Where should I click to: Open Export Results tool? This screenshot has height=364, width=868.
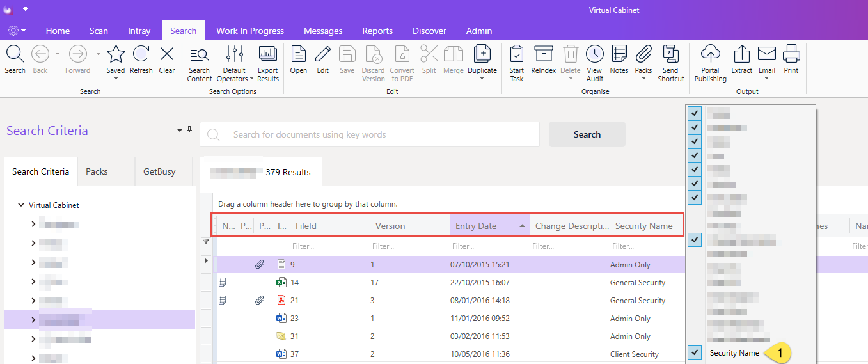point(267,54)
